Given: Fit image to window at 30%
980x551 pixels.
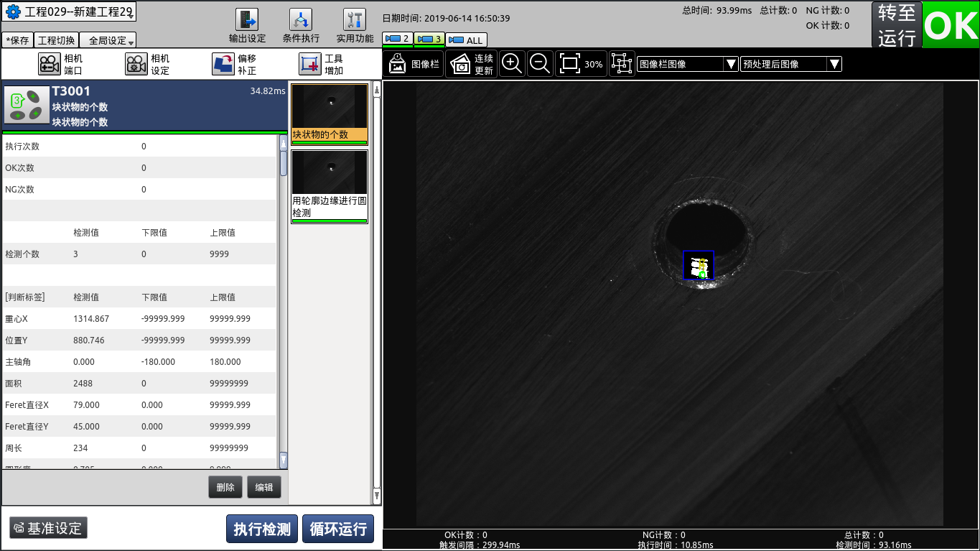Looking at the screenshot, I should pos(582,63).
